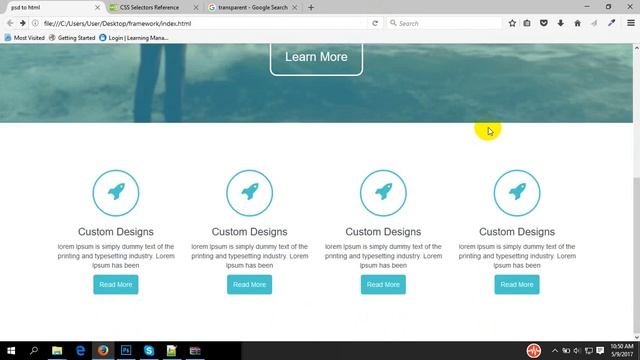Close the CSS Selectors Reference tab
Viewport: 640px width, 360px height.
tap(196, 7)
